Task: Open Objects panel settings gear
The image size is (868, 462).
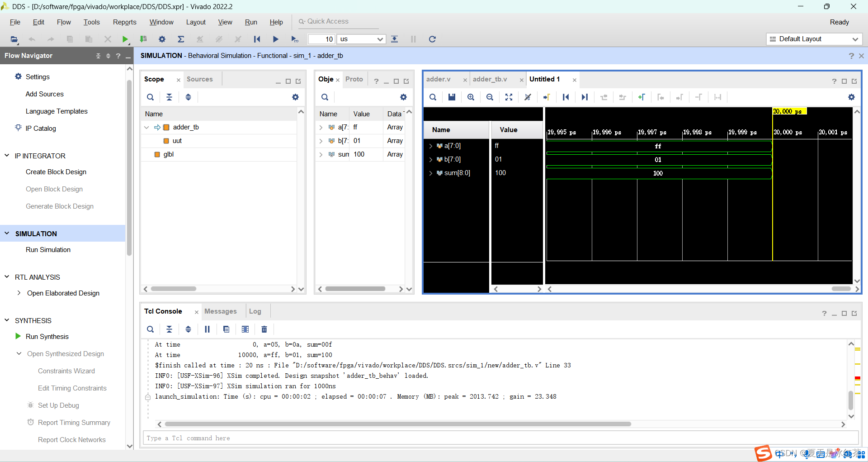Action: [403, 97]
